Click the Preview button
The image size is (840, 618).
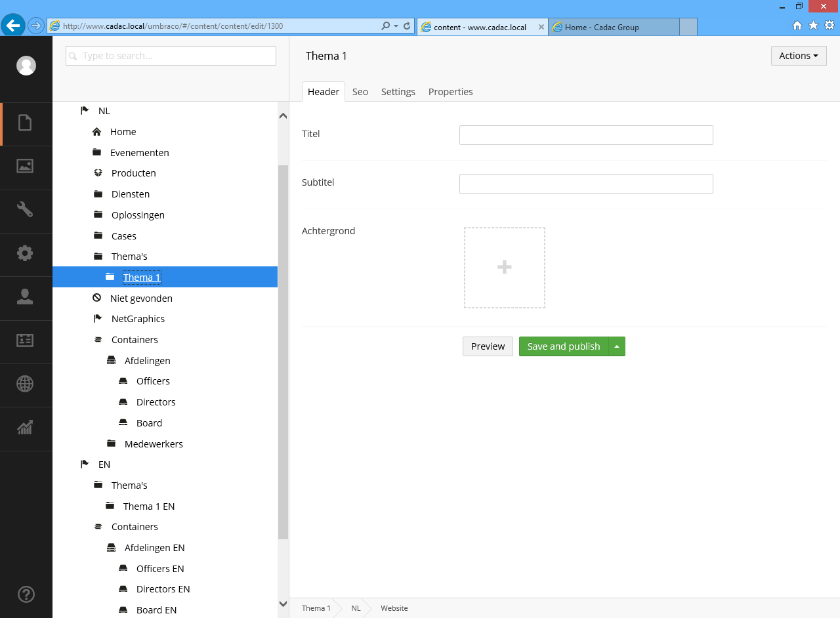(x=488, y=346)
